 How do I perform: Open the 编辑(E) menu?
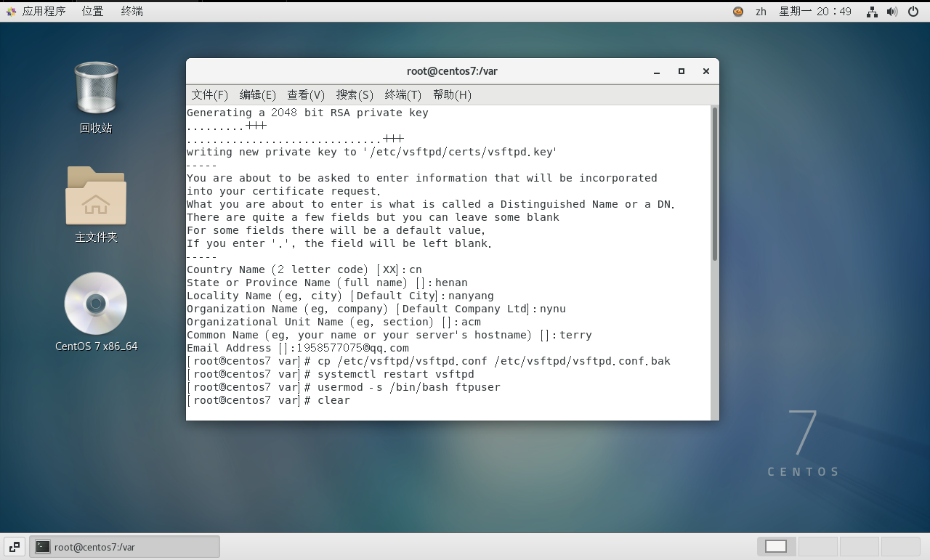click(258, 95)
